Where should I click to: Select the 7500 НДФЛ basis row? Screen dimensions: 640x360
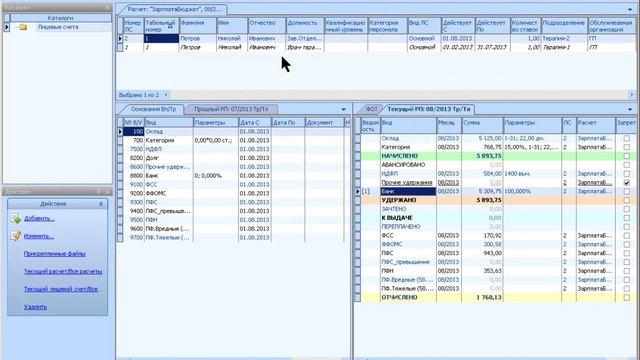pyautogui.click(x=233, y=149)
